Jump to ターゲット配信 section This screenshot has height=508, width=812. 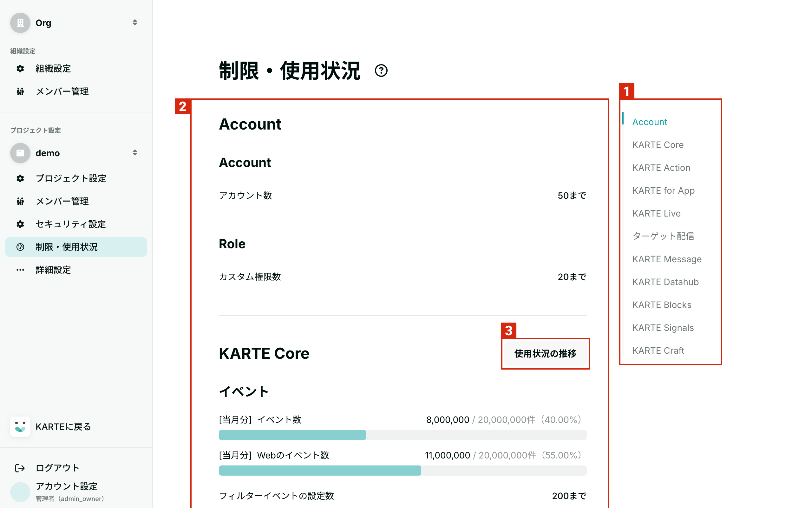tap(663, 236)
